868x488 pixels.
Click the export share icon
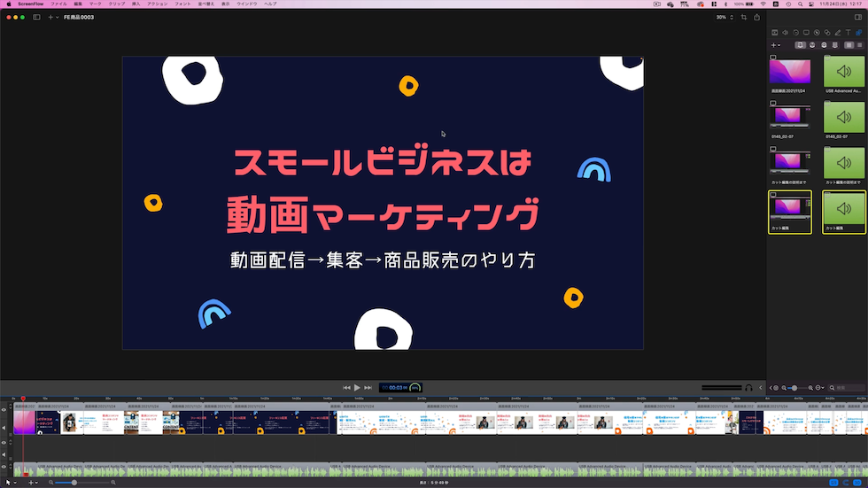[756, 17]
